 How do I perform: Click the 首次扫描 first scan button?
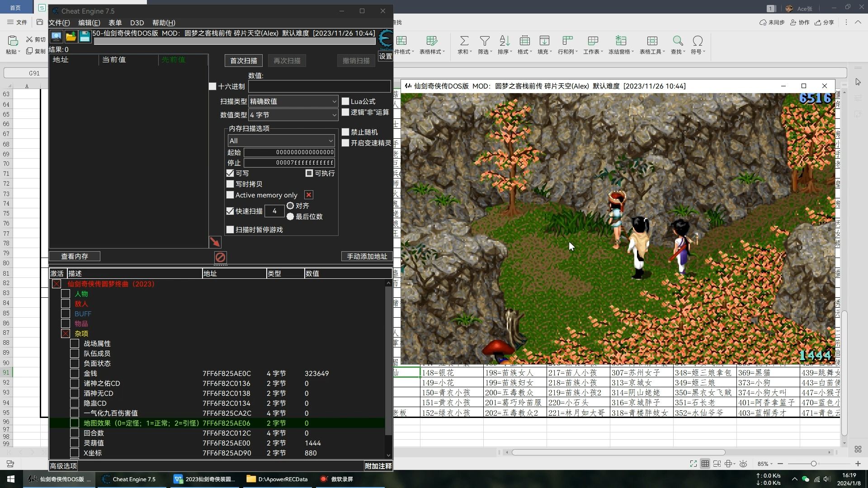pyautogui.click(x=243, y=61)
